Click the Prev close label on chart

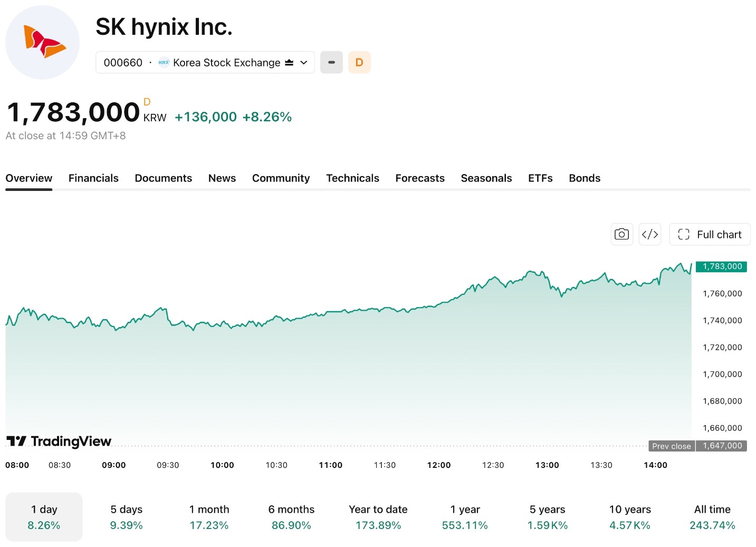pos(672,446)
